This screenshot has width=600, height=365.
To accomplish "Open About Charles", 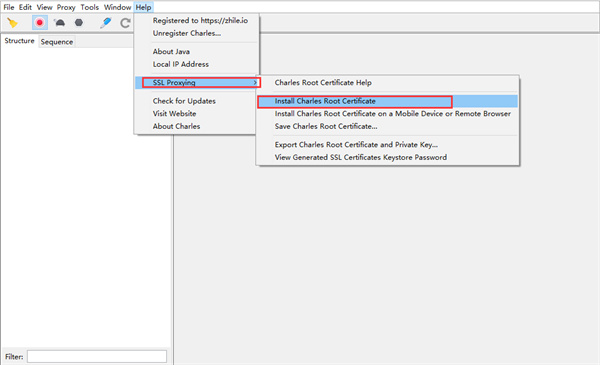I will (x=196, y=126).
